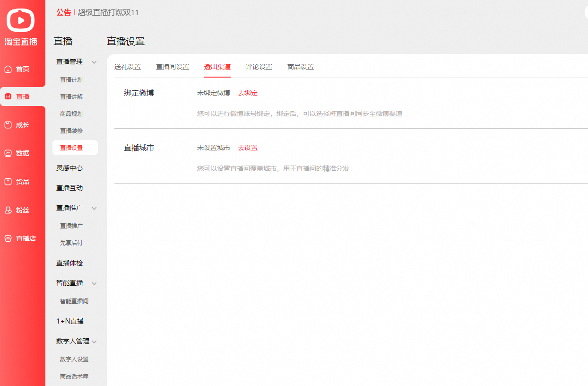Collapse the 直播管理 section chevron

[94, 62]
